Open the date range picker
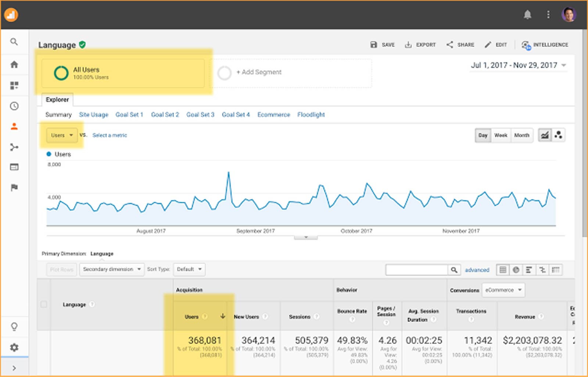Viewport: 588px width, 377px height. (x=518, y=65)
